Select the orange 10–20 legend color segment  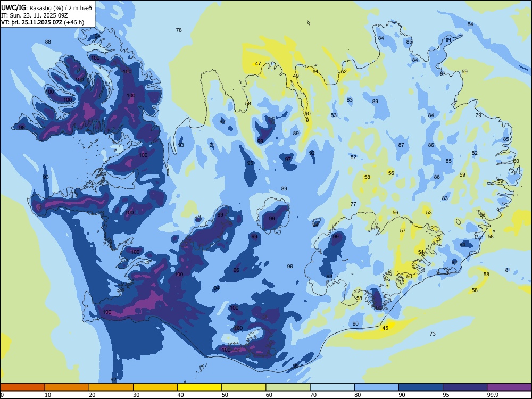[67, 387]
